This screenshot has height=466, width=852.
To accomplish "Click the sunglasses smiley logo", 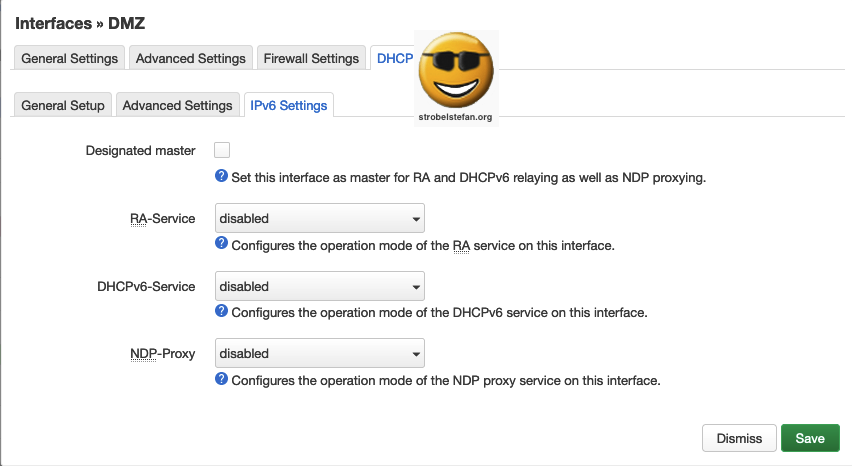I will pyautogui.click(x=456, y=70).
